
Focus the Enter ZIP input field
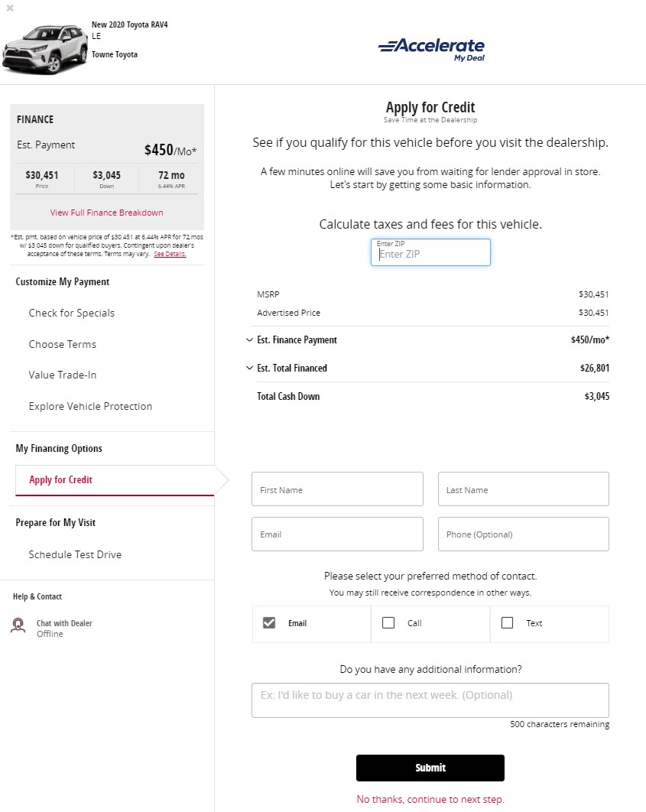430,252
